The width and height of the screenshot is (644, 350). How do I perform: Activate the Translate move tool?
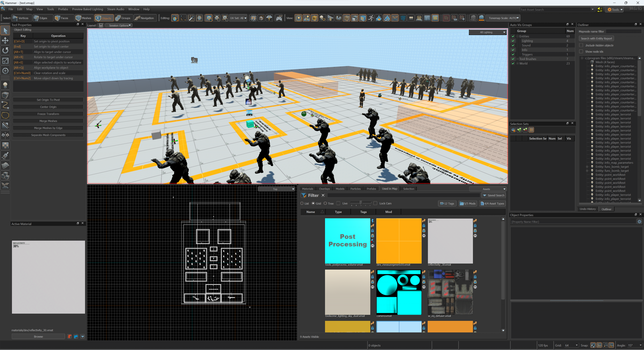[x=5, y=41]
